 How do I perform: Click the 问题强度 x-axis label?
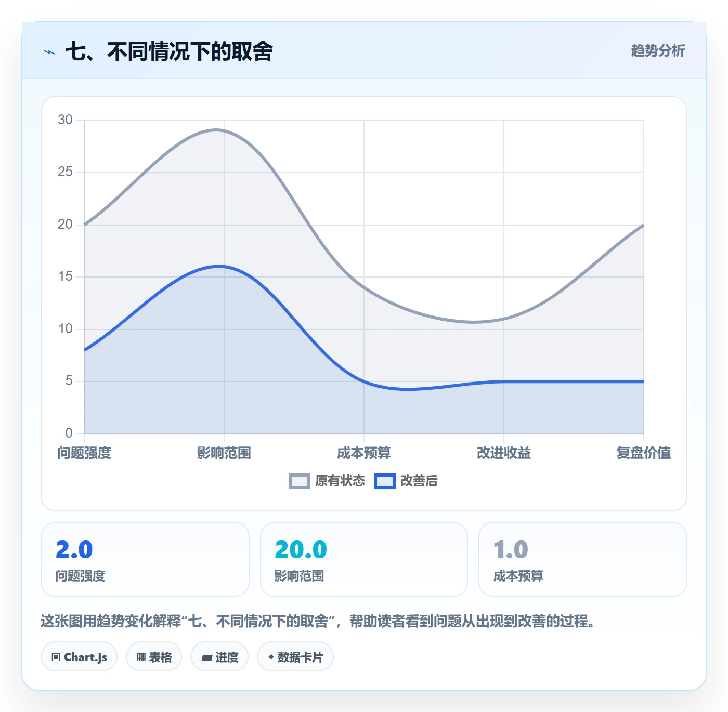[84, 453]
